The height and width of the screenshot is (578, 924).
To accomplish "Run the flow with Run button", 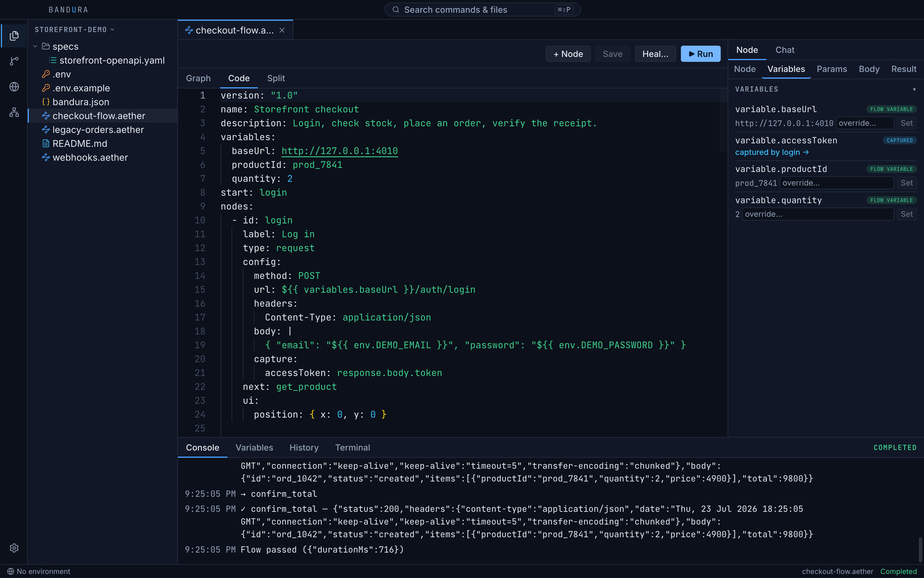I will 701,54.
